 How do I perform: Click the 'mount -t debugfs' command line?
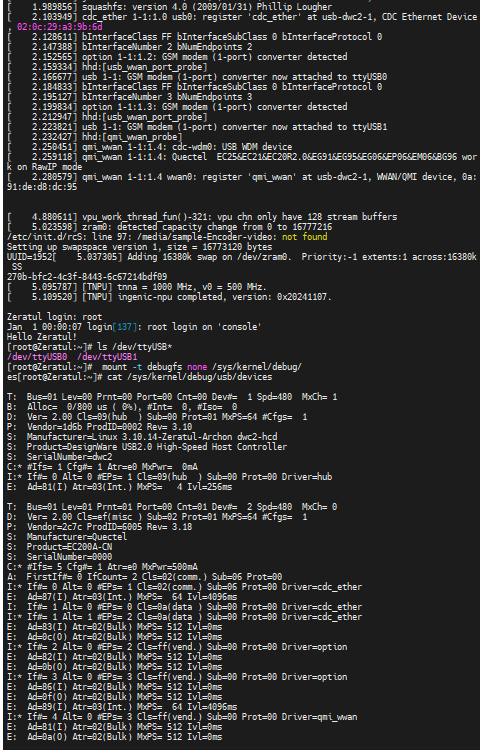point(201,367)
